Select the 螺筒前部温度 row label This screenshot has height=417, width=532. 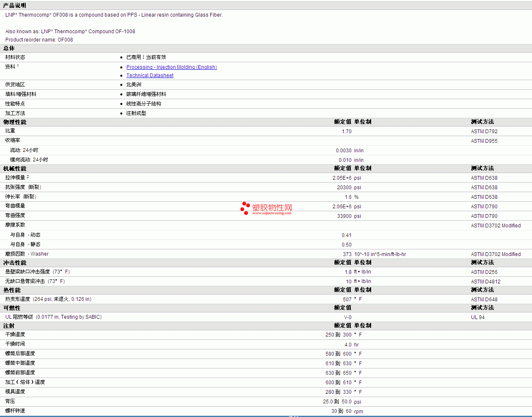(x=20, y=373)
